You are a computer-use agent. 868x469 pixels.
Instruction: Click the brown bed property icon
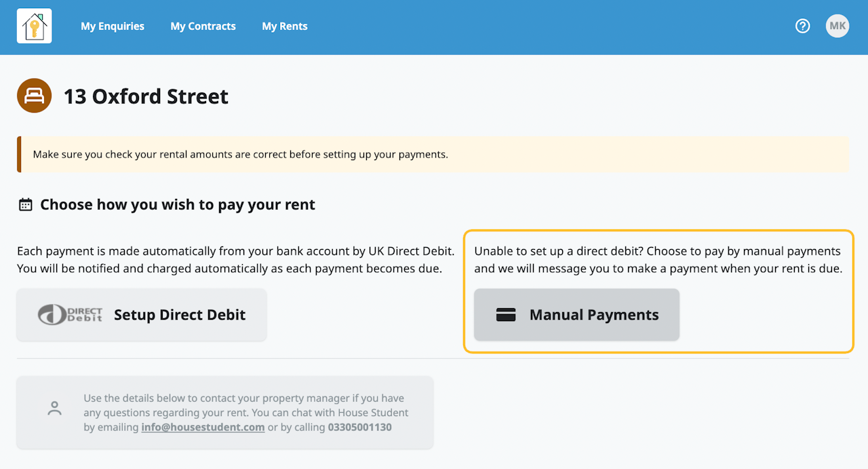[34, 96]
